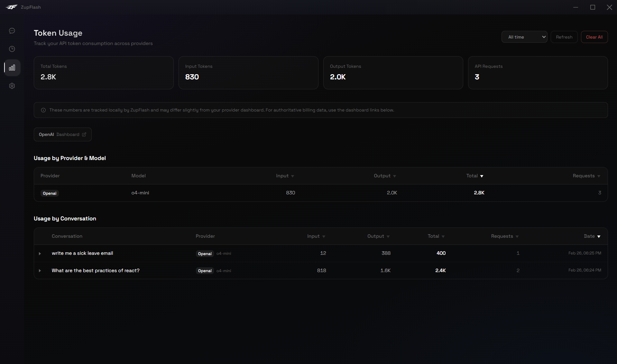
Task: Toggle the Date sort order in conversations
Action: pyautogui.click(x=592, y=236)
